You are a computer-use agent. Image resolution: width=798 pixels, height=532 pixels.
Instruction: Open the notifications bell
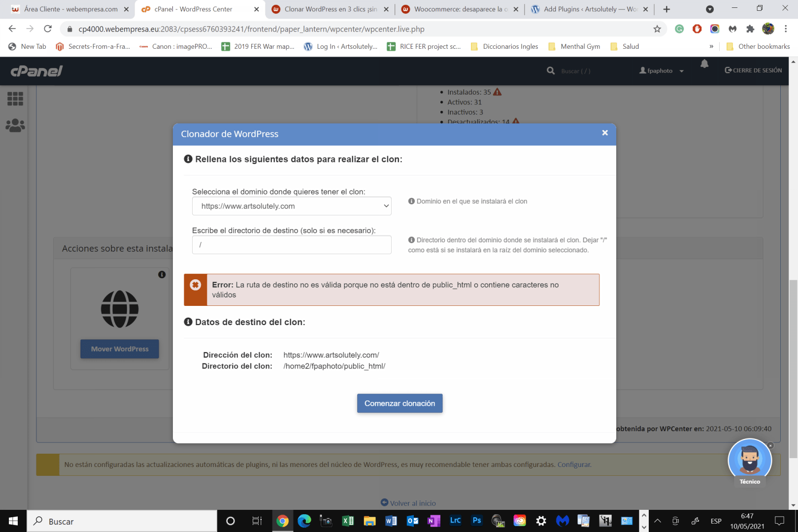pos(704,64)
